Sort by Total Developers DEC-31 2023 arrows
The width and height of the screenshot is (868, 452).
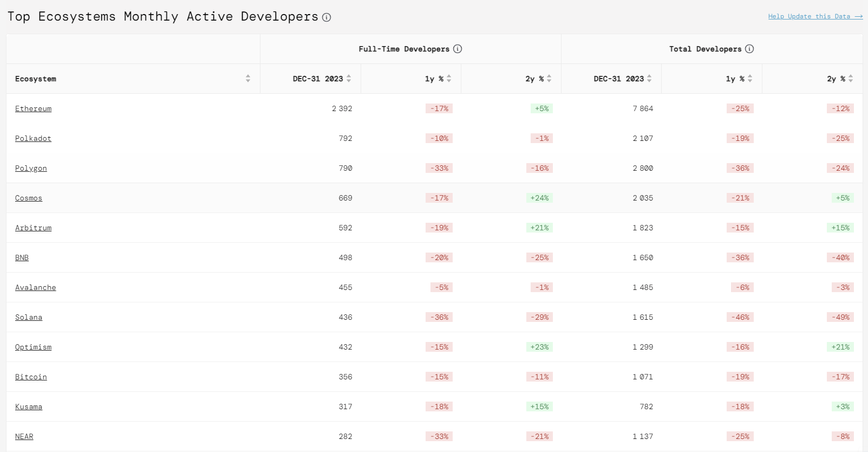(x=649, y=79)
